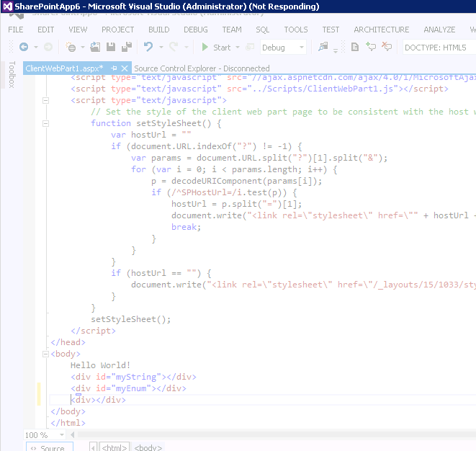476x451 pixels.
Task: Switch to Source Control Explorer - Disconnected tab
Action: click(x=202, y=68)
